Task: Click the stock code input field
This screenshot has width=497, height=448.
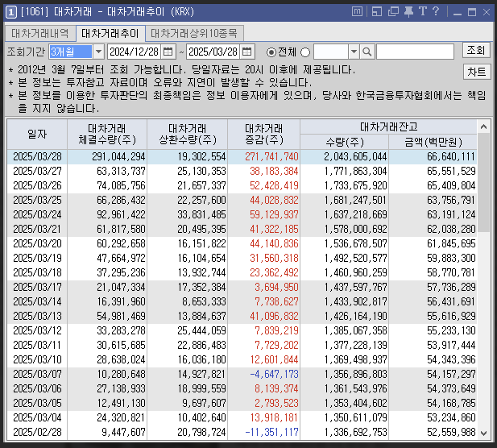Action: click(331, 52)
